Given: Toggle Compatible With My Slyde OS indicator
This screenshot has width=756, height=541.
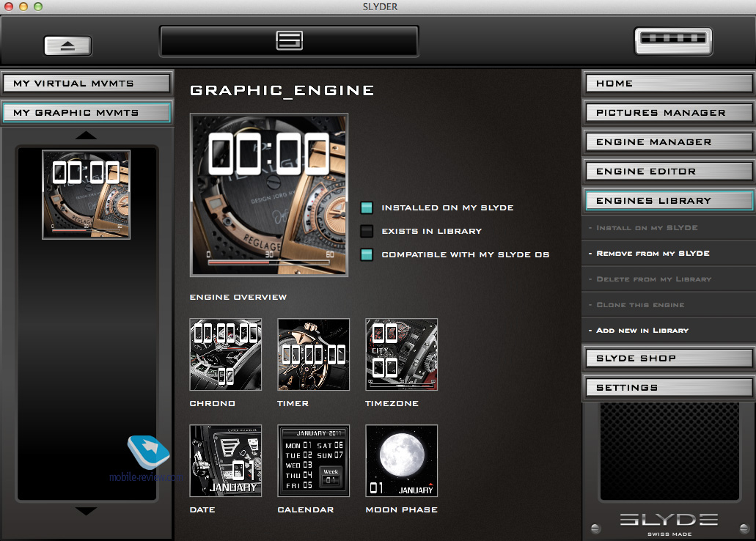Looking at the screenshot, I should click(x=367, y=254).
